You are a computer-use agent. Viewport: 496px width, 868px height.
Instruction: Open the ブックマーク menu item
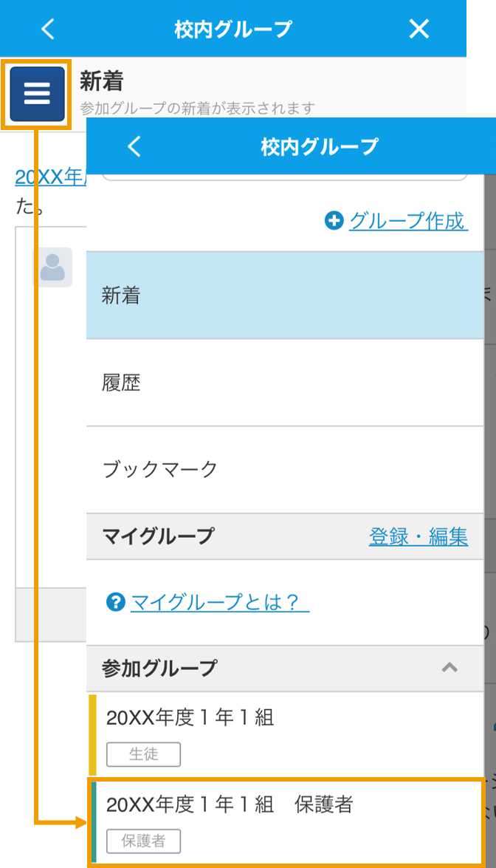(x=285, y=469)
